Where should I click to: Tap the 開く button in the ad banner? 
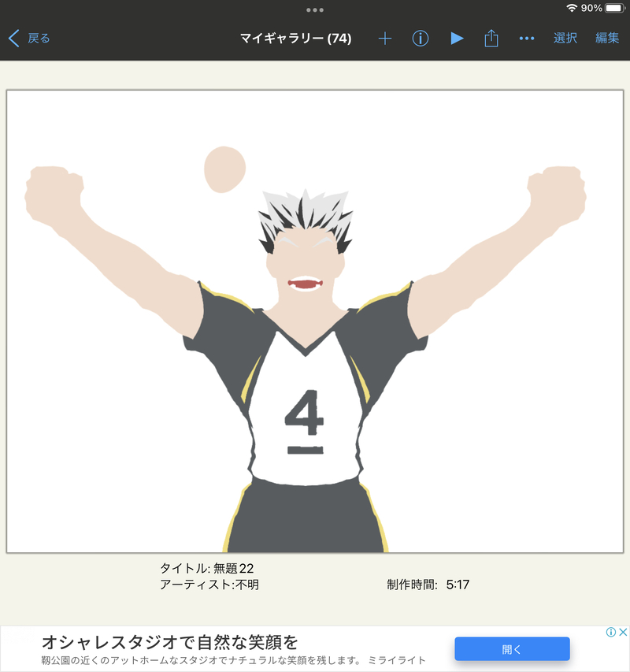coord(512,649)
